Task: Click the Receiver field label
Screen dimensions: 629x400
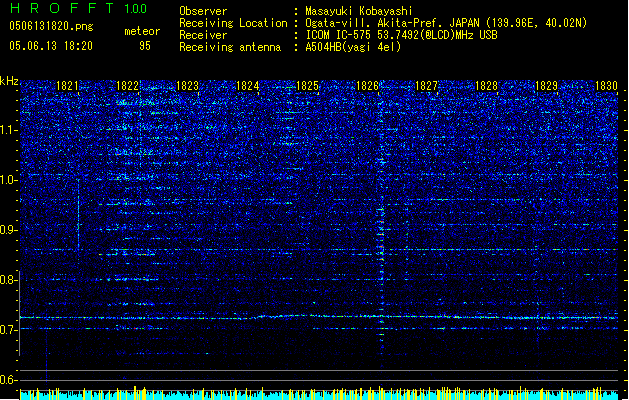Action: tap(203, 35)
